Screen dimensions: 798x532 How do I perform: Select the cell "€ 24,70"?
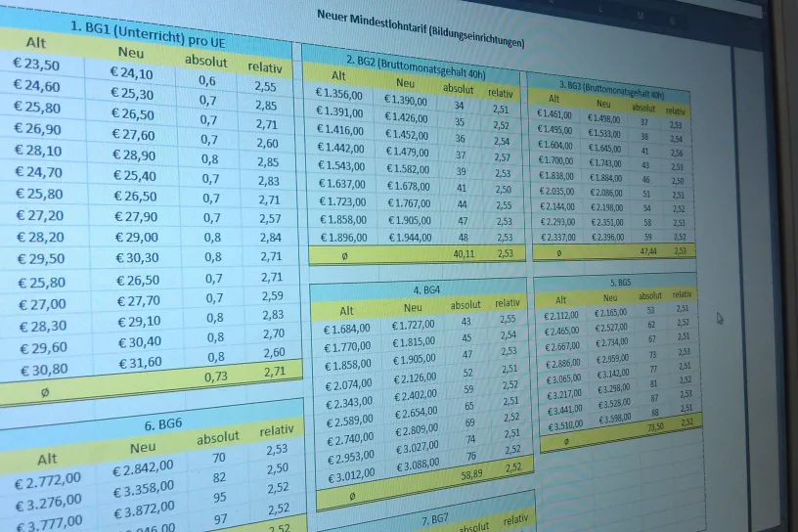click(x=39, y=172)
